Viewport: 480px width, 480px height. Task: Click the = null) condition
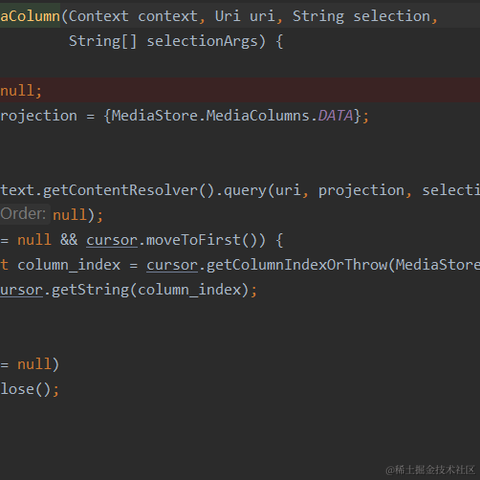coord(29,364)
